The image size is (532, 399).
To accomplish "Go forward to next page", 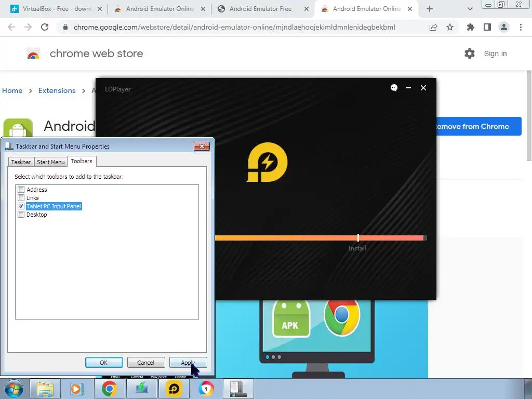I will pos(28,27).
